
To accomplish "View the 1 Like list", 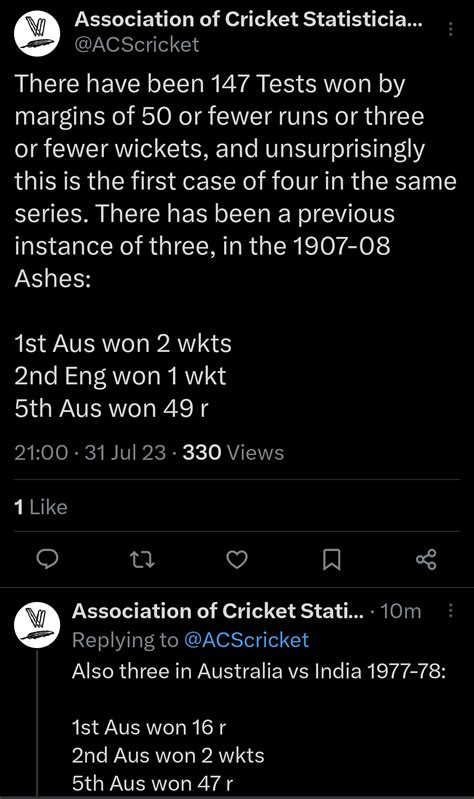I will (x=41, y=507).
